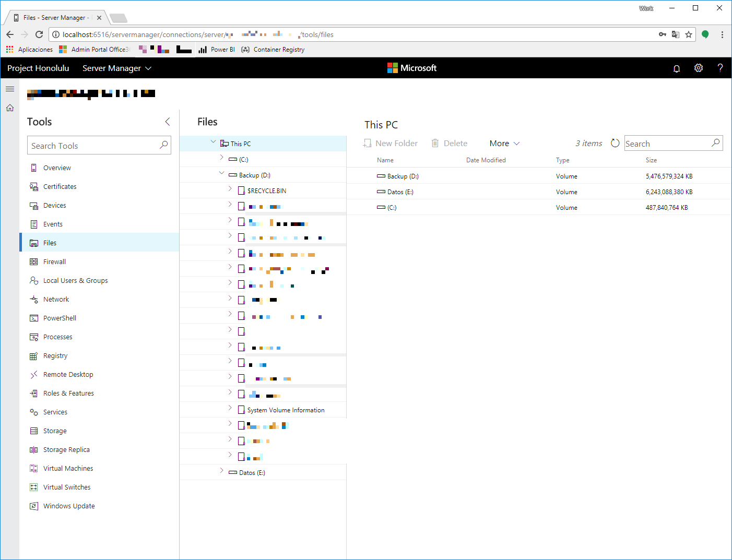Click the New Folder button
732x560 pixels.
click(391, 144)
